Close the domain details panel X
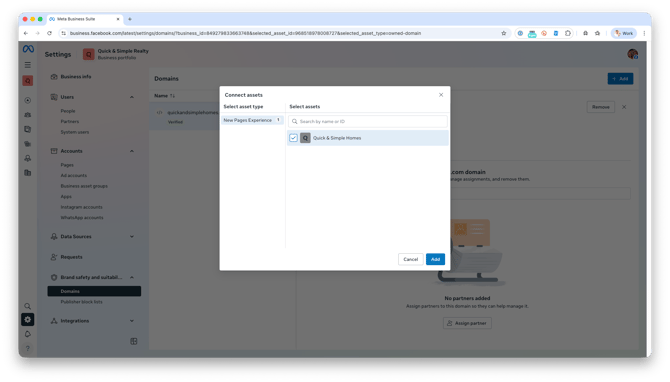The width and height of the screenshot is (670, 382). click(x=624, y=107)
